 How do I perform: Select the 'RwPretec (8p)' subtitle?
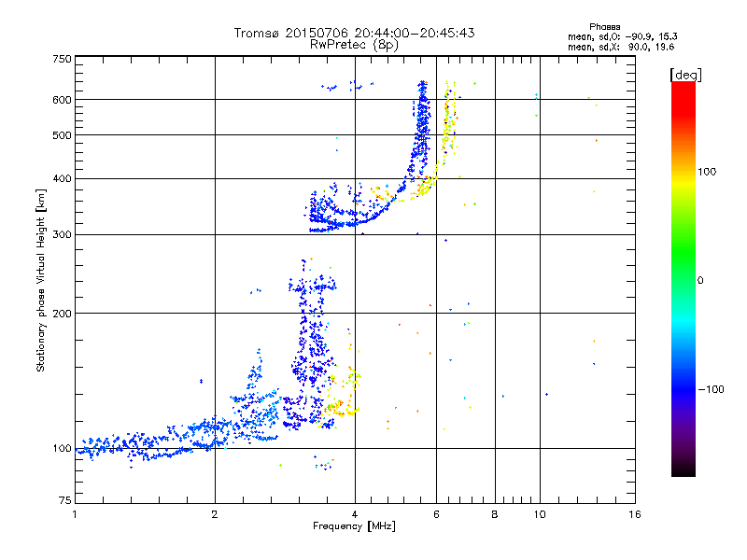(x=354, y=45)
